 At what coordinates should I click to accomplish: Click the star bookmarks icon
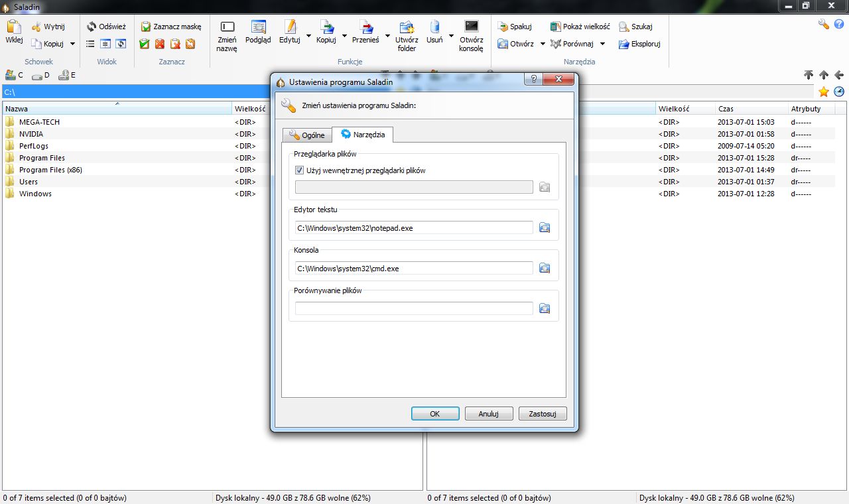823,92
